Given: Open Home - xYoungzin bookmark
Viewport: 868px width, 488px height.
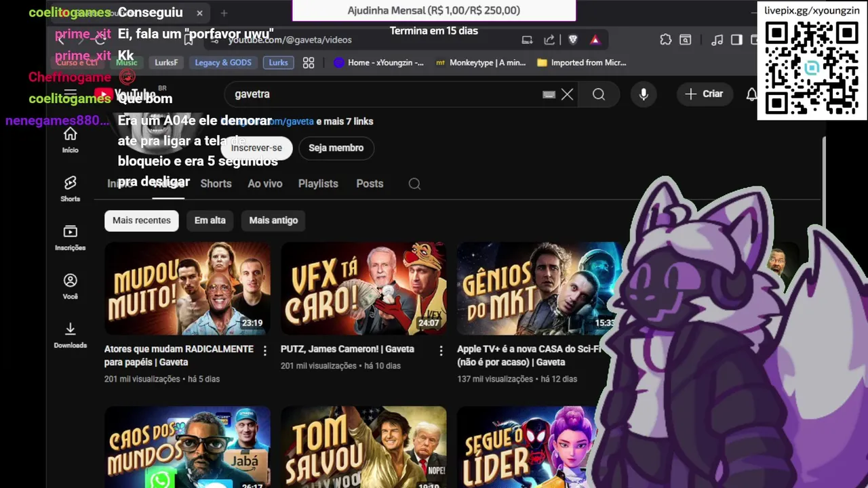Looking at the screenshot, I should [x=379, y=62].
